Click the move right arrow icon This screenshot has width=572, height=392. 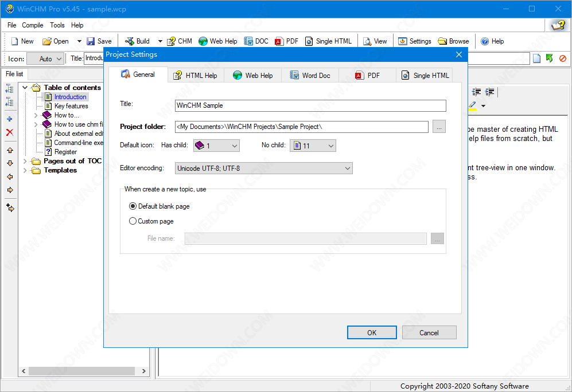(10, 190)
